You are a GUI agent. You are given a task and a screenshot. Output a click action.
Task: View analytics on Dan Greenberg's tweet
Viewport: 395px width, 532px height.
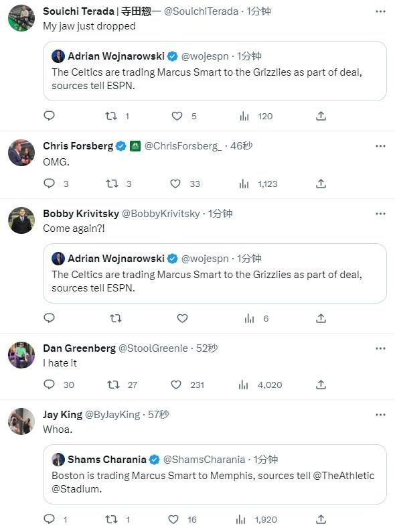pos(244,385)
